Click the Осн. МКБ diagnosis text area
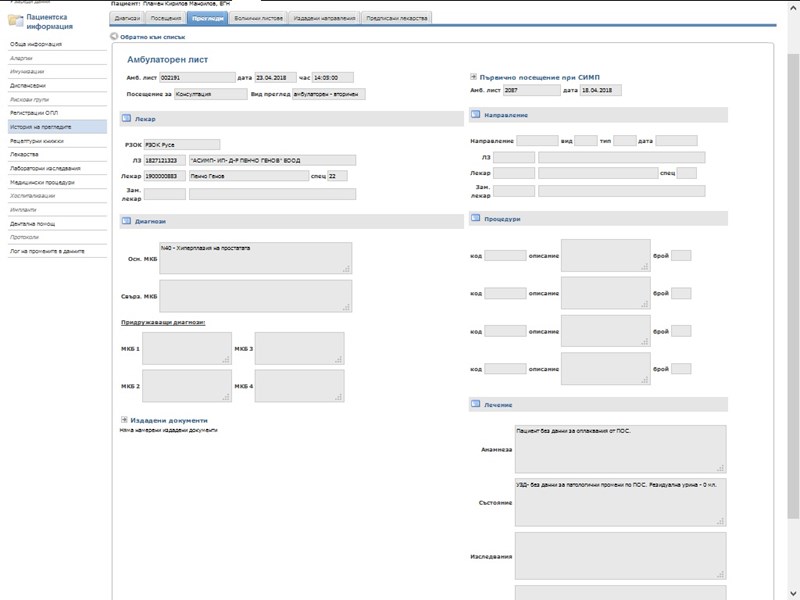The width and height of the screenshot is (800, 600). point(255,257)
